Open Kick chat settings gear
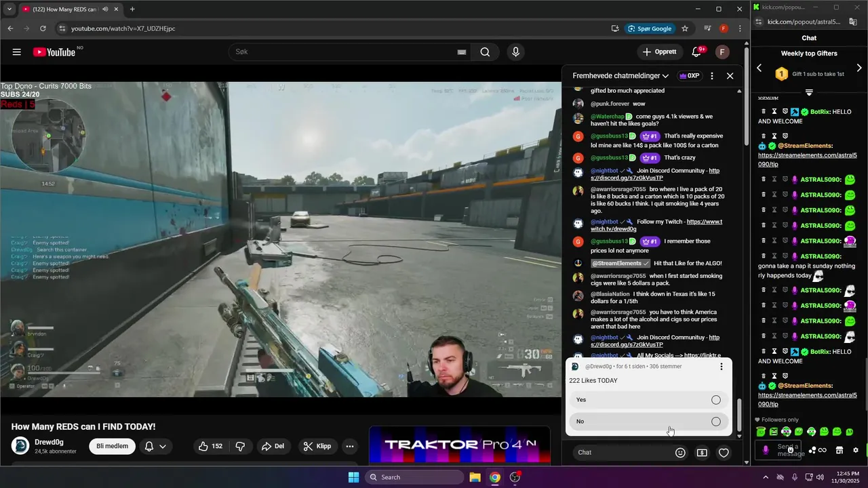868x488 pixels. tap(856, 450)
